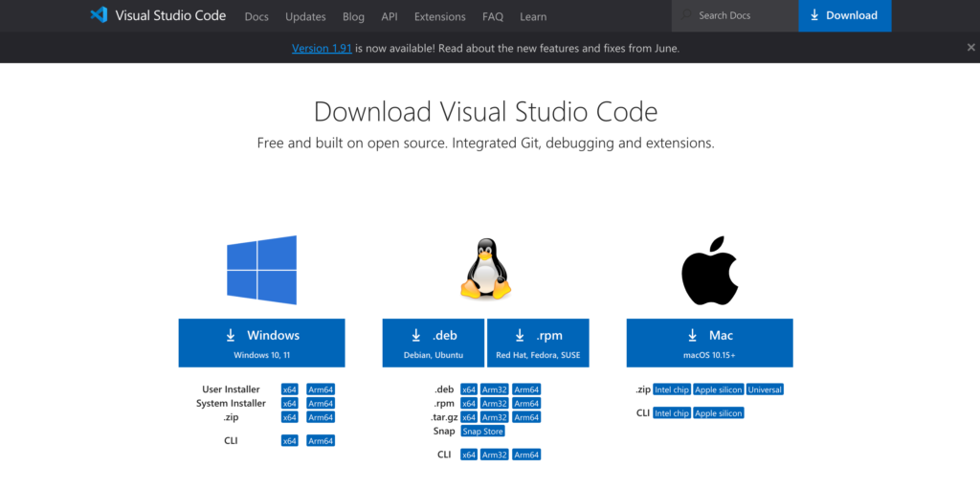
Task: Select x64 for Windows .zip
Action: tap(289, 417)
